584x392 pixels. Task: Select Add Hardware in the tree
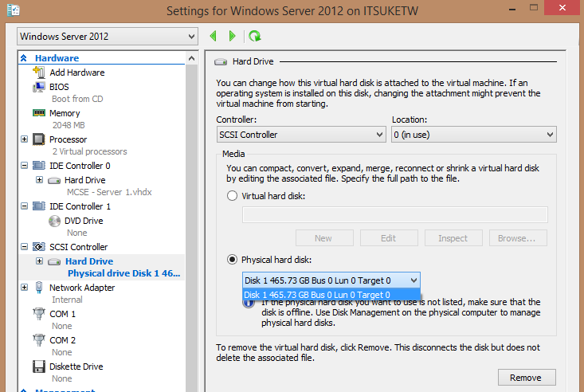(77, 73)
